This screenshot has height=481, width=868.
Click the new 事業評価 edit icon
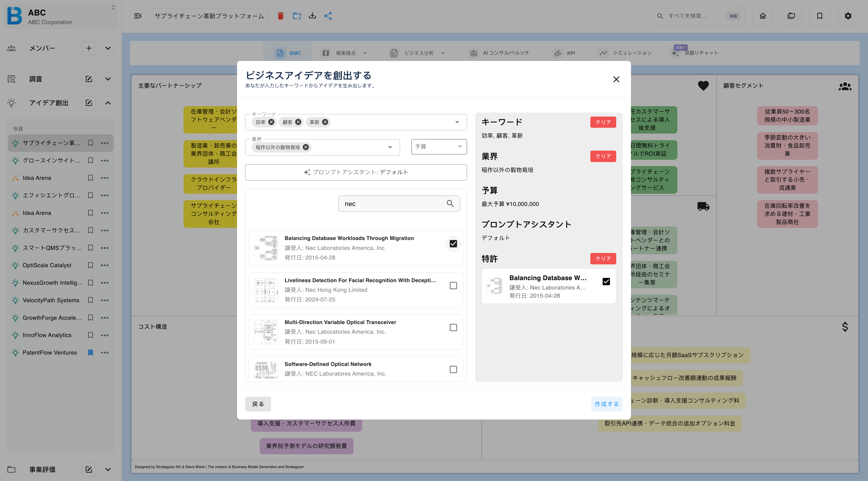(x=89, y=469)
